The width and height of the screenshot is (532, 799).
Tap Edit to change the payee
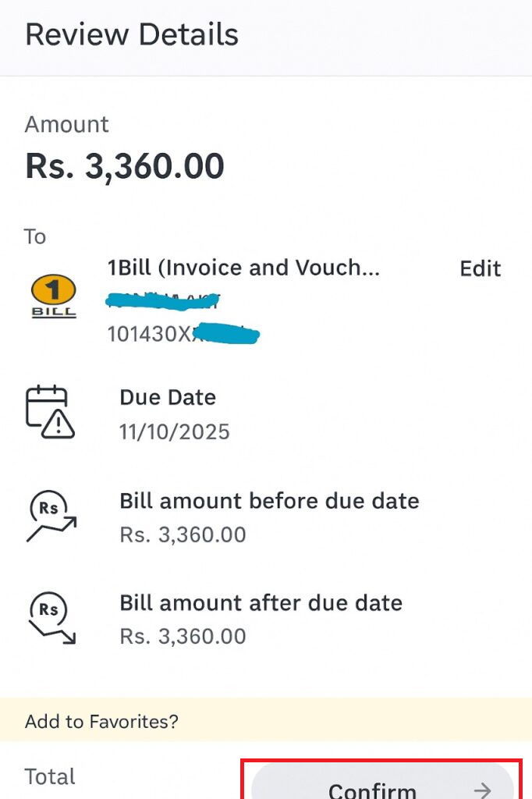pos(479,268)
